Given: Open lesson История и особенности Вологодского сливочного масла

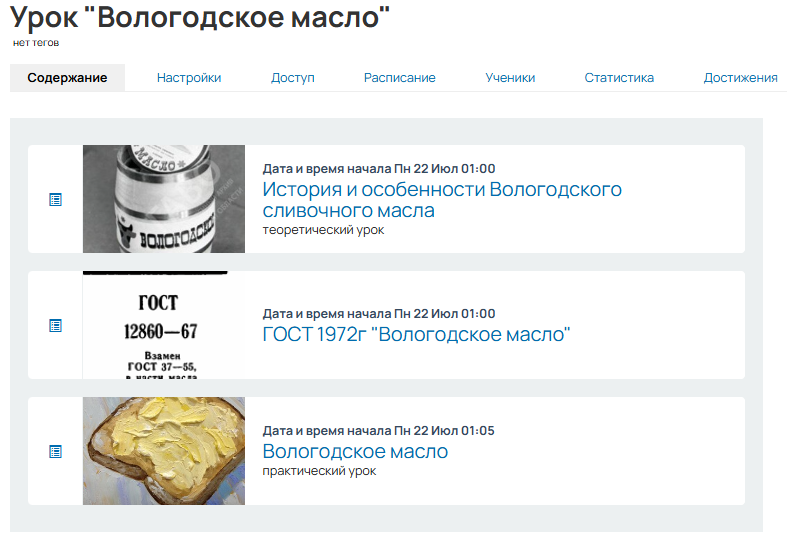Looking at the screenshot, I should (x=442, y=200).
